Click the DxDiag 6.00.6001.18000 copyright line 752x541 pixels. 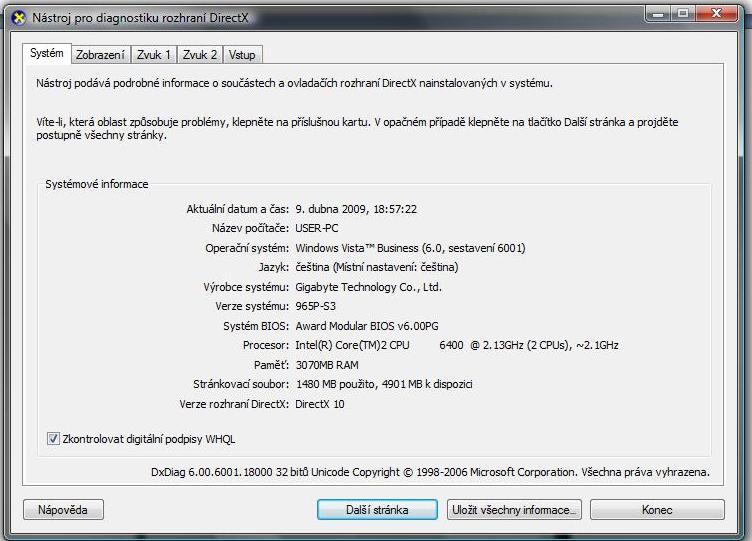pos(430,472)
